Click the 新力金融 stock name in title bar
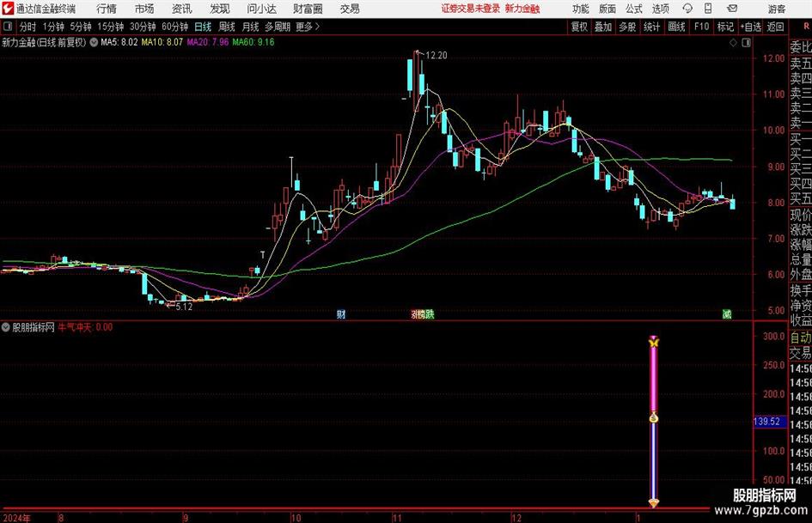The width and height of the screenshot is (812, 523). (522, 9)
